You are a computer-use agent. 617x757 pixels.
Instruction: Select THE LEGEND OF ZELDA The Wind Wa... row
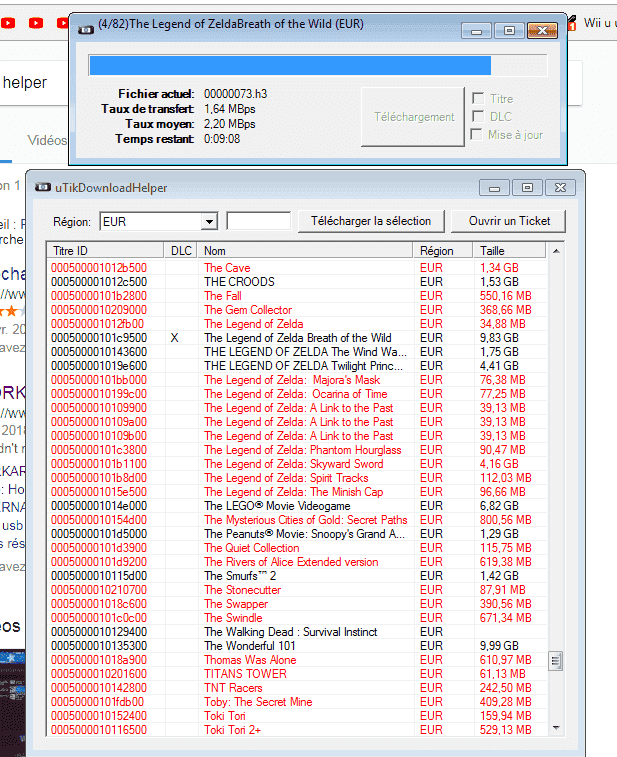coord(297,351)
